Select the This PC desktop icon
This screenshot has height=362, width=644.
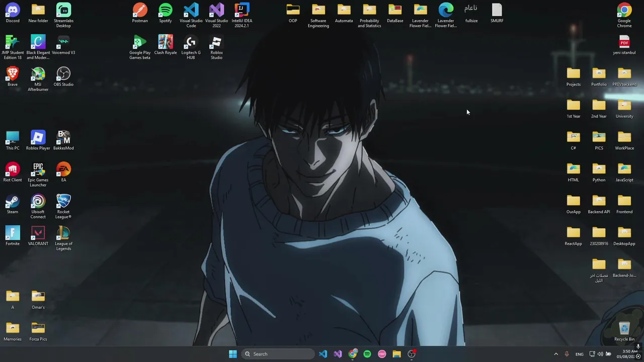click(x=13, y=141)
